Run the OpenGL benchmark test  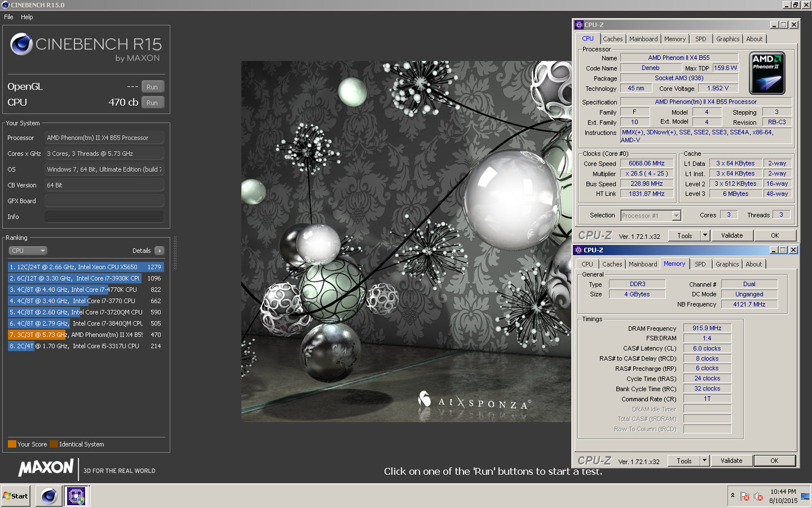click(152, 87)
